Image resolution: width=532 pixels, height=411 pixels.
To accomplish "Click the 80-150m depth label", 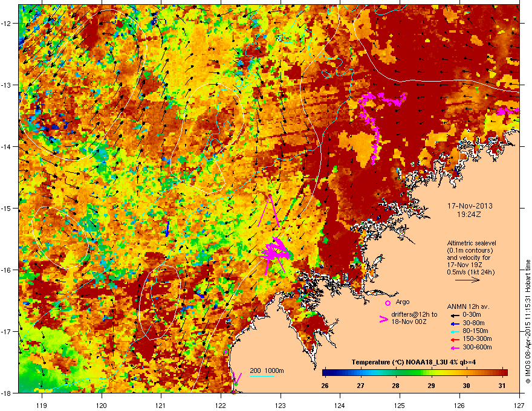I will coord(475,331).
